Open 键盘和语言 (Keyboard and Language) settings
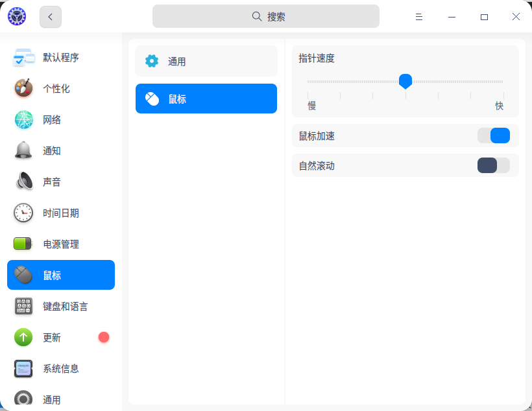 (62, 306)
